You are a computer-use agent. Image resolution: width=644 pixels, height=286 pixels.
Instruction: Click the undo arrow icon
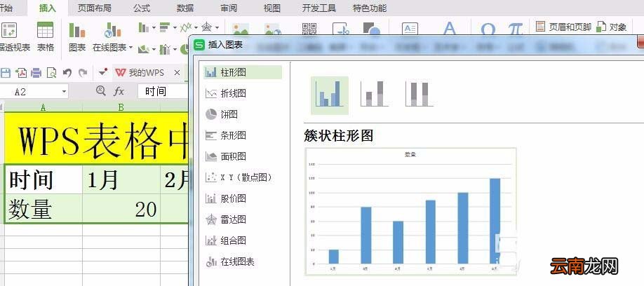point(67,73)
